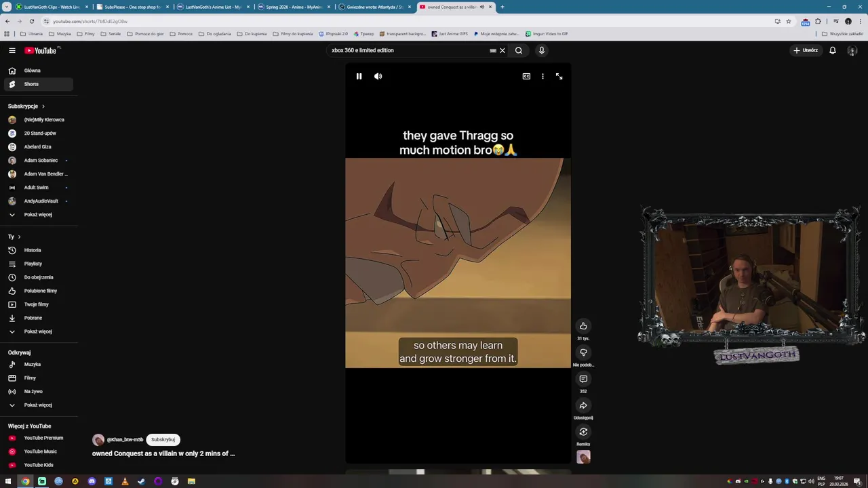Switch to Spring 2026 Anime tab

pos(294,7)
